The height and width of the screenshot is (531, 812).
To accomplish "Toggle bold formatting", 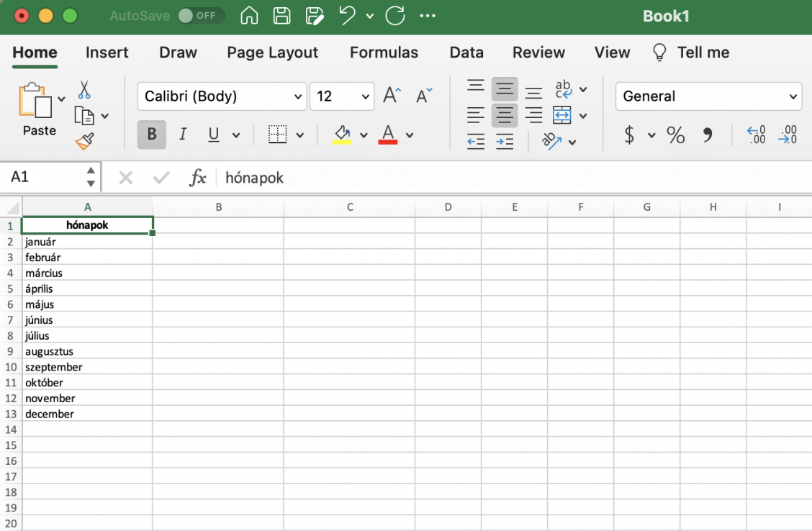I will pos(150,135).
